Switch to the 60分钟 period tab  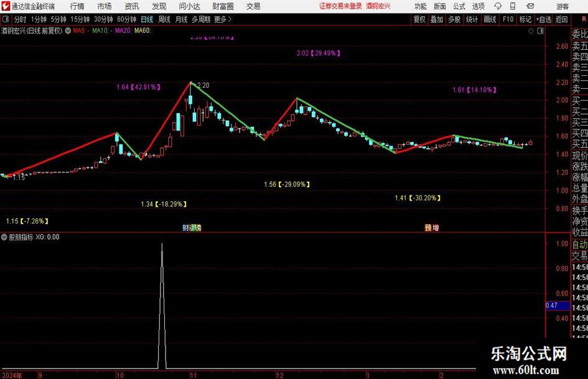point(127,19)
